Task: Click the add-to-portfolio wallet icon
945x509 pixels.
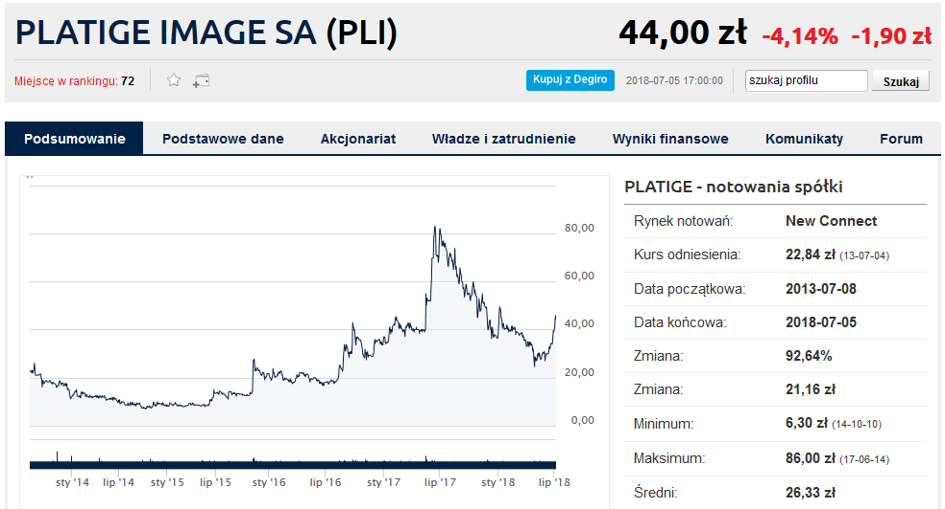Action: coord(201,81)
